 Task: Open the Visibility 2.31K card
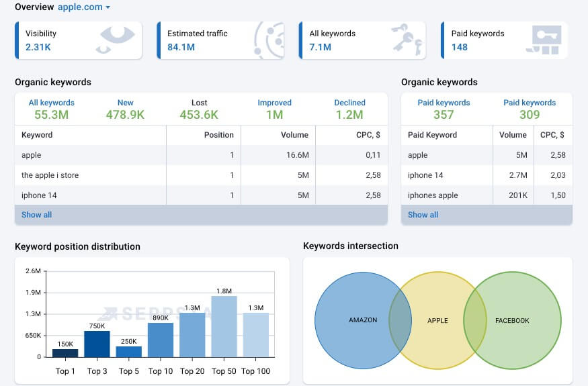pos(79,40)
